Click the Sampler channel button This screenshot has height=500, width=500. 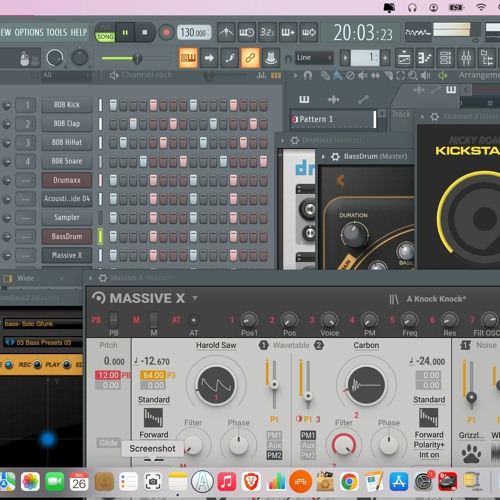67,218
